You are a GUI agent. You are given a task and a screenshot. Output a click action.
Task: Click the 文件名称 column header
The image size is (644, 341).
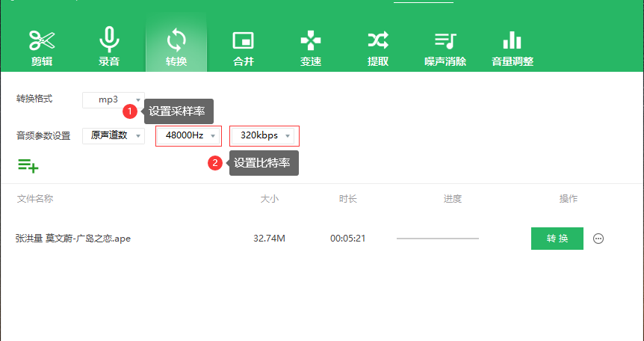point(35,199)
